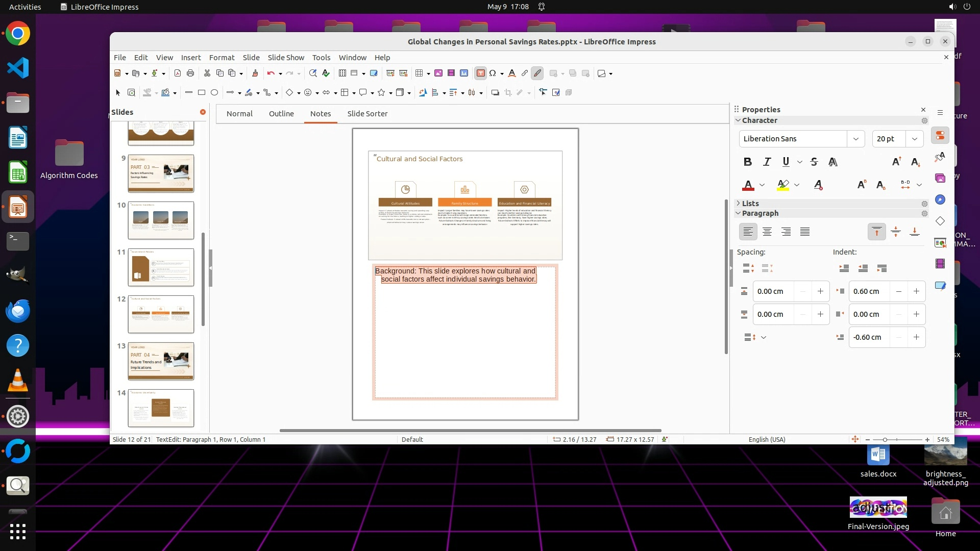980x551 pixels.
Task: Click the Print toolbar icon
Action: pos(190,73)
